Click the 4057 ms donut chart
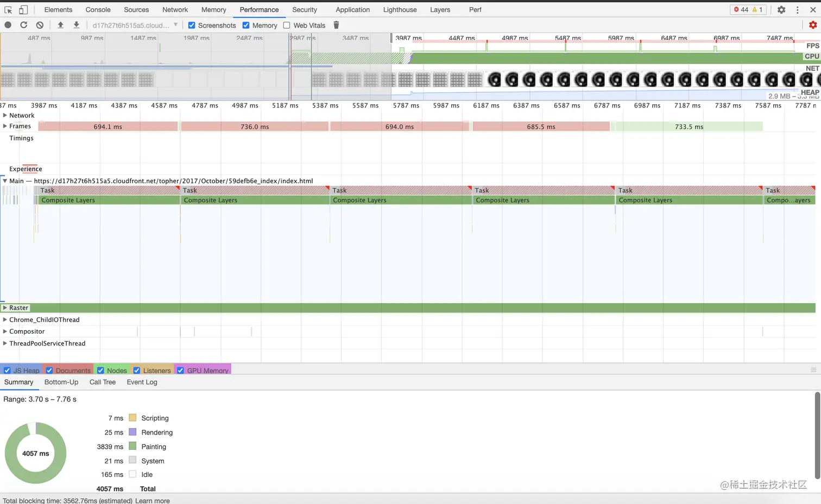This screenshot has height=504, width=821. [x=36, y=453]
